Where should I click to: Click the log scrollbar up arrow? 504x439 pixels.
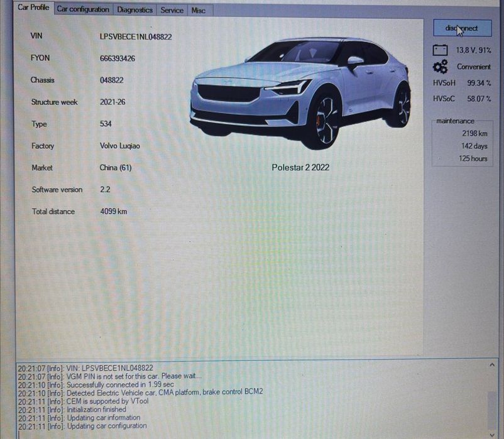pos(492,365)
